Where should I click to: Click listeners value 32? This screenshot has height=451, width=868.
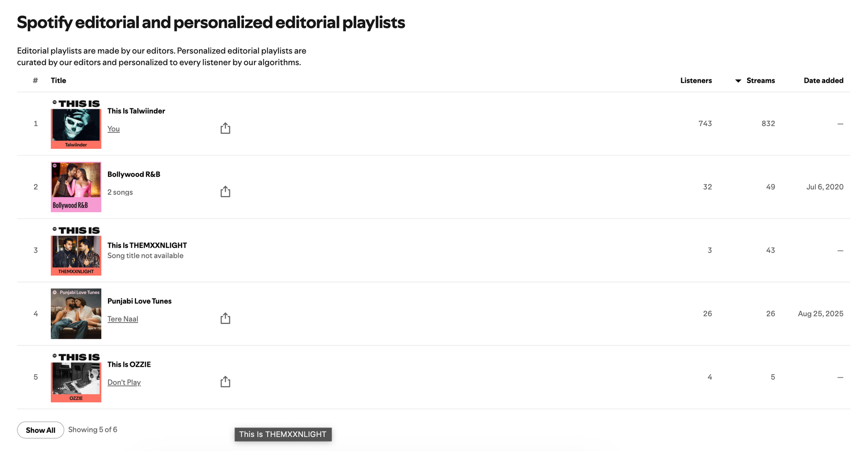click(707, 187)
